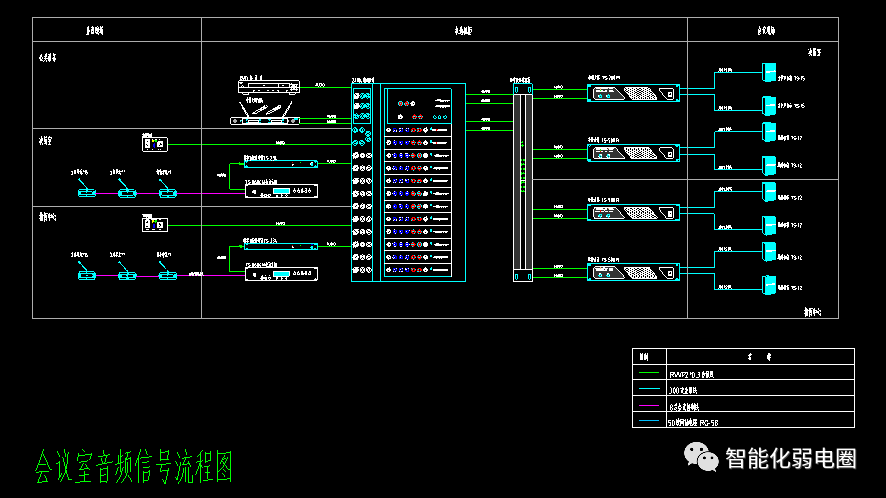Click the magenta line sample in the legend
Image resolution: width=886 pixels, height=498 pixels.
click(x=649, y=405)
